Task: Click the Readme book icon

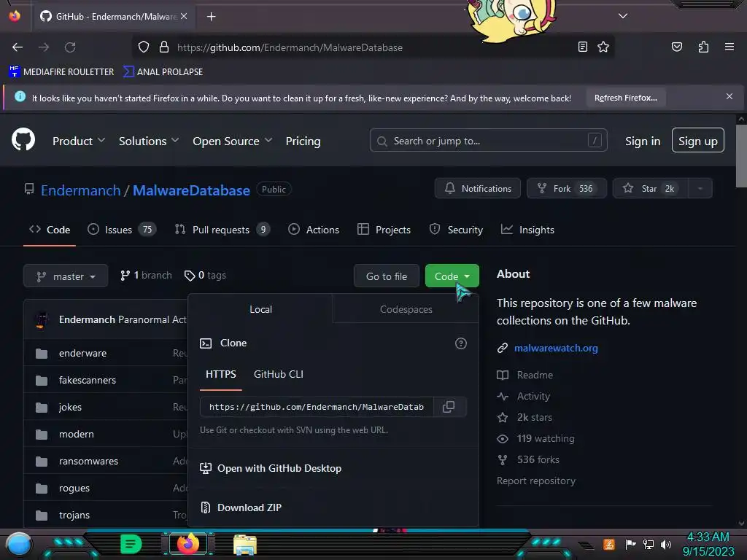Action: pos(502,376)
